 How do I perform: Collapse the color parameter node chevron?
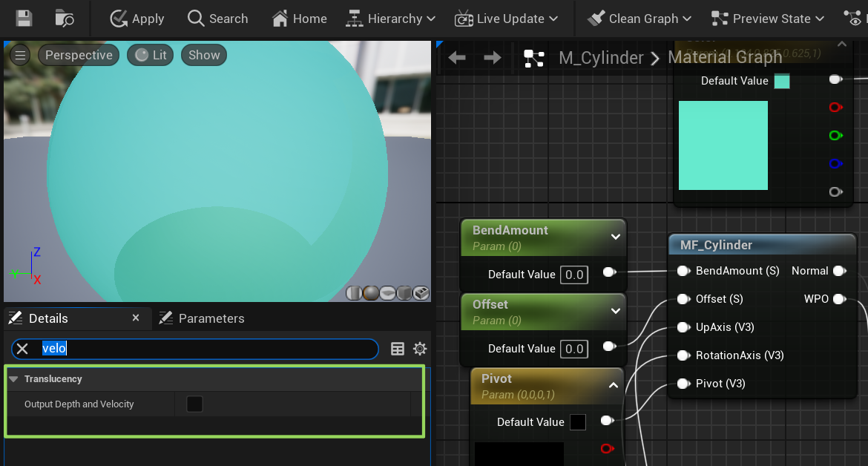tap(842, 44)
